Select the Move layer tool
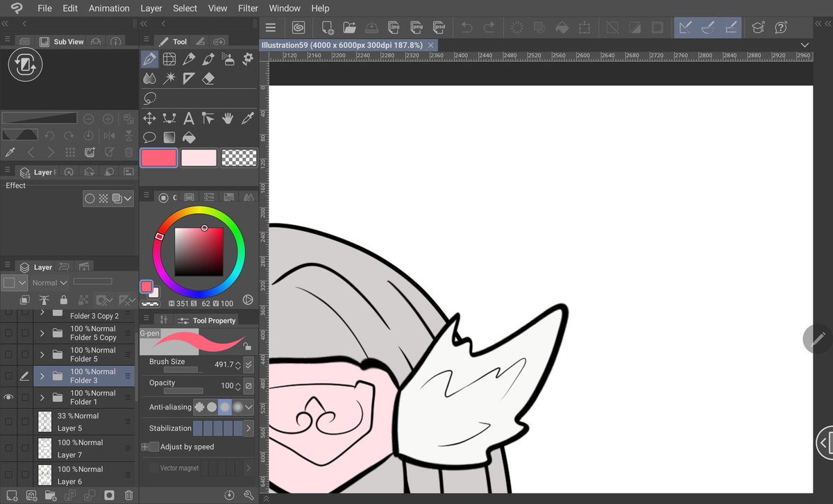Image resolution: width=833 pixels, height=504 pixels. (149, 119)
